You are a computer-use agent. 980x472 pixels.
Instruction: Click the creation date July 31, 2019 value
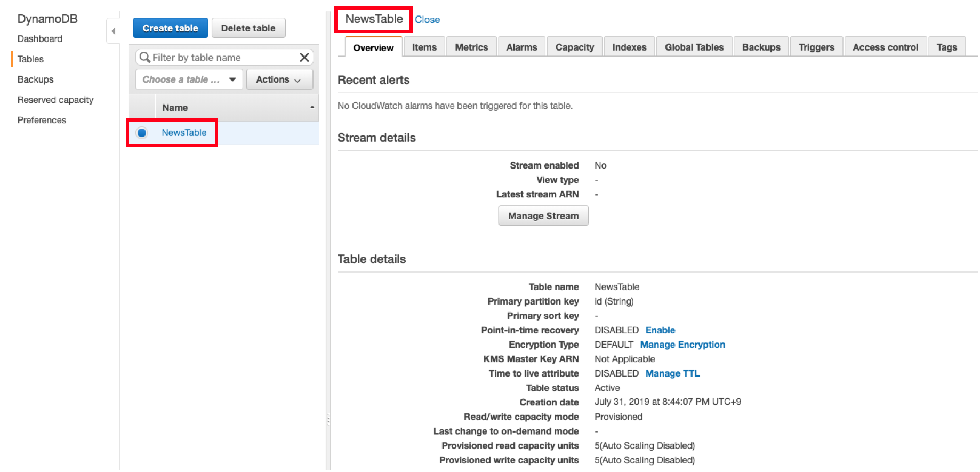[668, 402]
